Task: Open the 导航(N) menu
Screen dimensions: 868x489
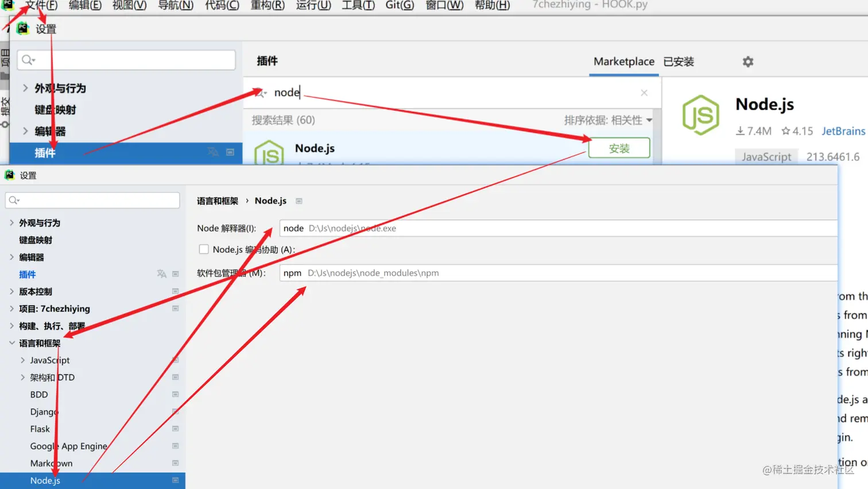Action: (x=175, y=5)
